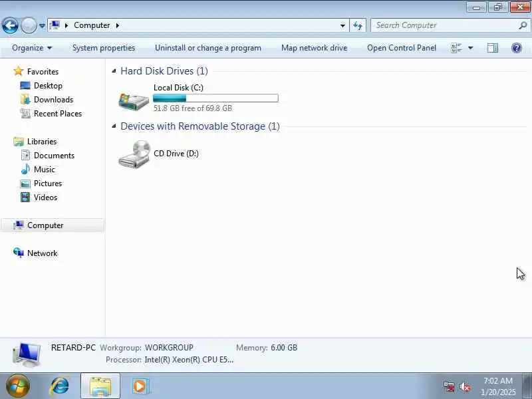
Task: Click Map network drive
Action: 314,48
